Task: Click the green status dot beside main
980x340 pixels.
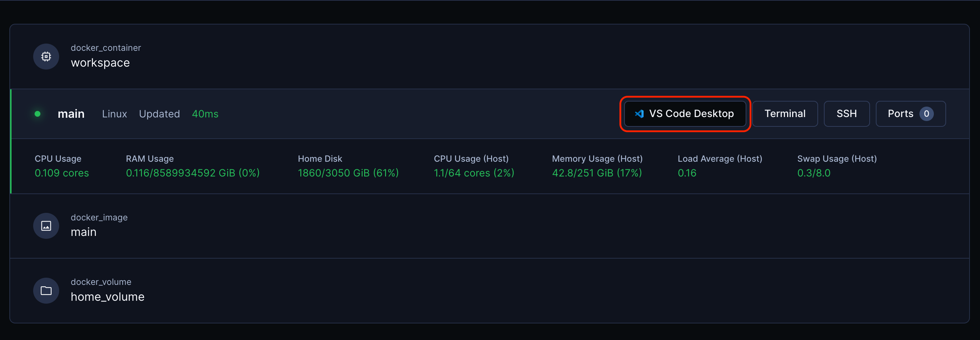Action: pyautogui.click(x=37, y=113)
